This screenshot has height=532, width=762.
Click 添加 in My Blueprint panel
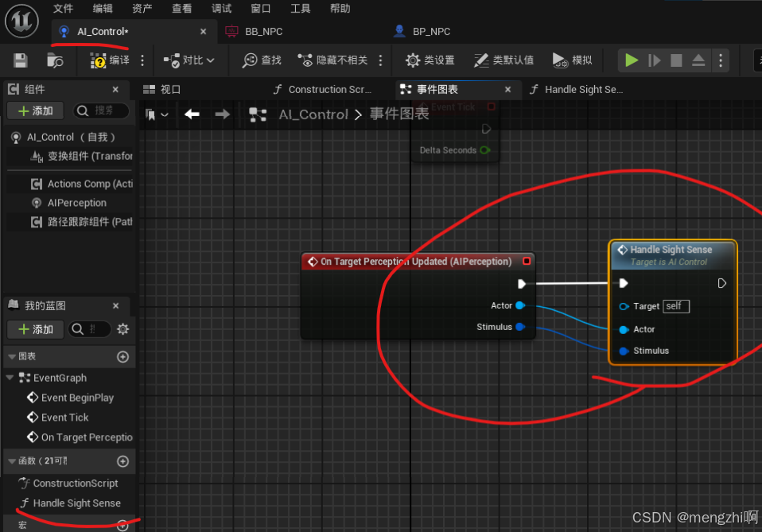tap(36, 329)
